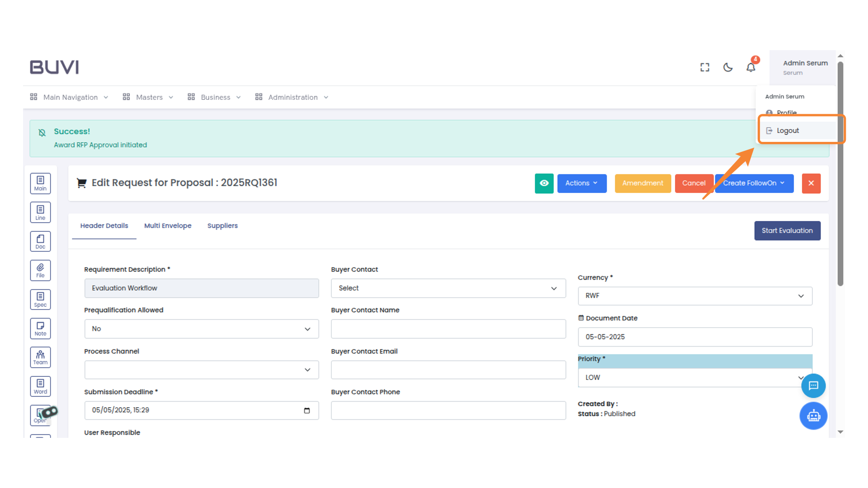This screenshot has width=868, height=488.
Task: Expand the Actions dropdown
Action: pyautogui.click(x=581, y=183)
